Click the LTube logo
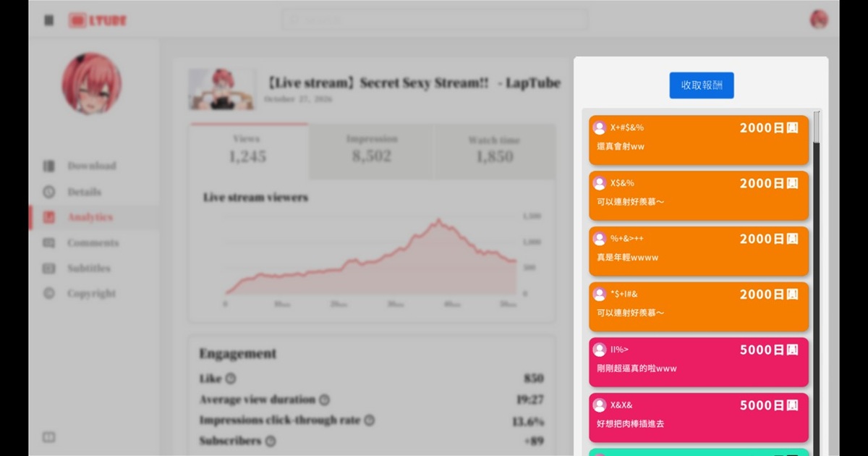Image resolution: width=868 pixels, height=456 pixels. 98,20
